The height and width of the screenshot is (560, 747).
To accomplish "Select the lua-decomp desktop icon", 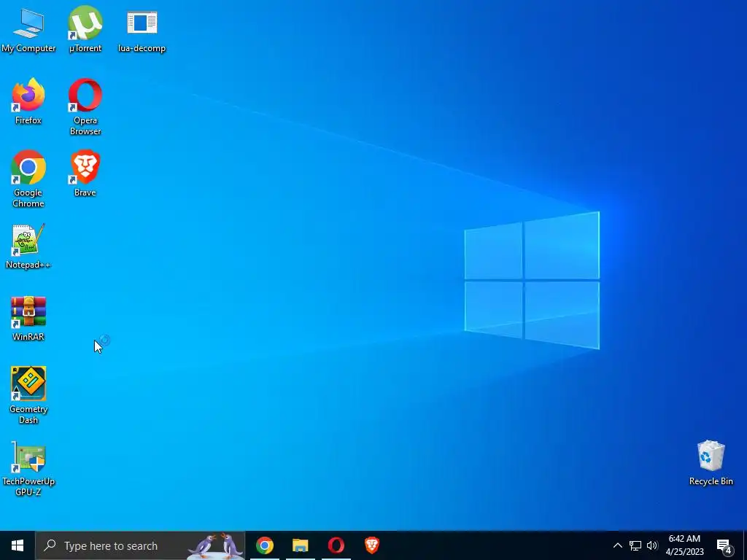I will click(x=142, y=29).
